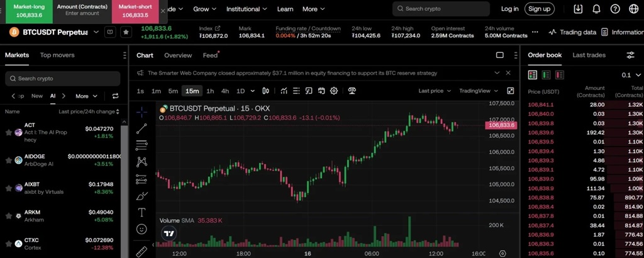
Task: Expand chart to fullscreen
Action: point(511,91)
